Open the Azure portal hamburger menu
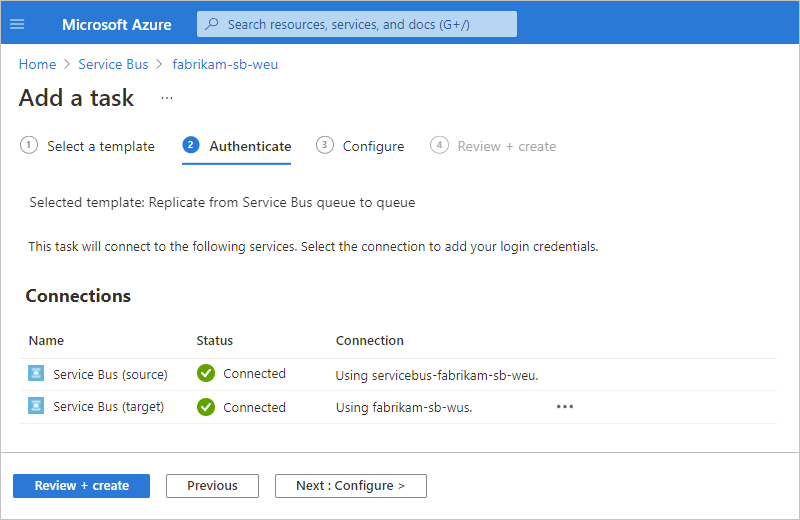Screen dimensions: 800x520 pos(17,24)
